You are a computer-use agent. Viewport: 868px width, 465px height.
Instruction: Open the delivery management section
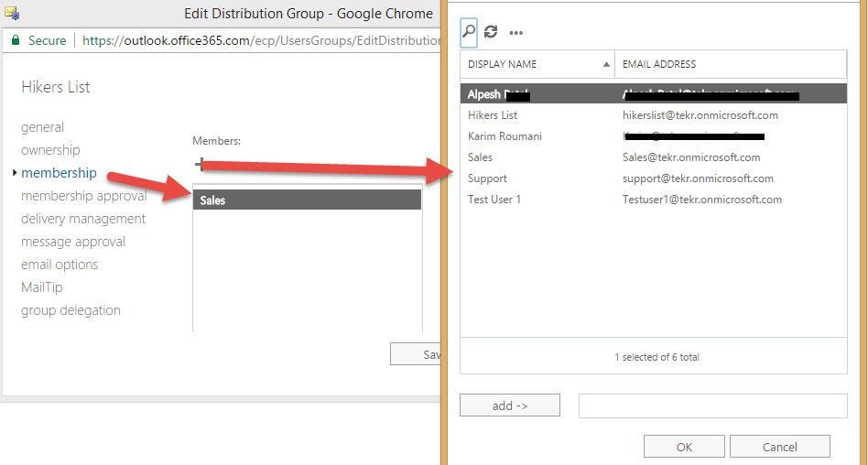pos(83,219)
